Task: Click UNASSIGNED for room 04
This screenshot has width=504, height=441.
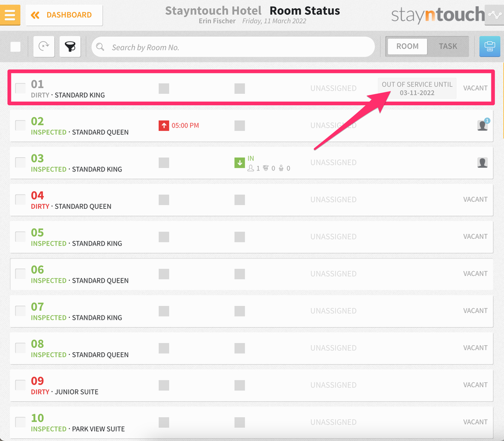Action: (333, 199)
